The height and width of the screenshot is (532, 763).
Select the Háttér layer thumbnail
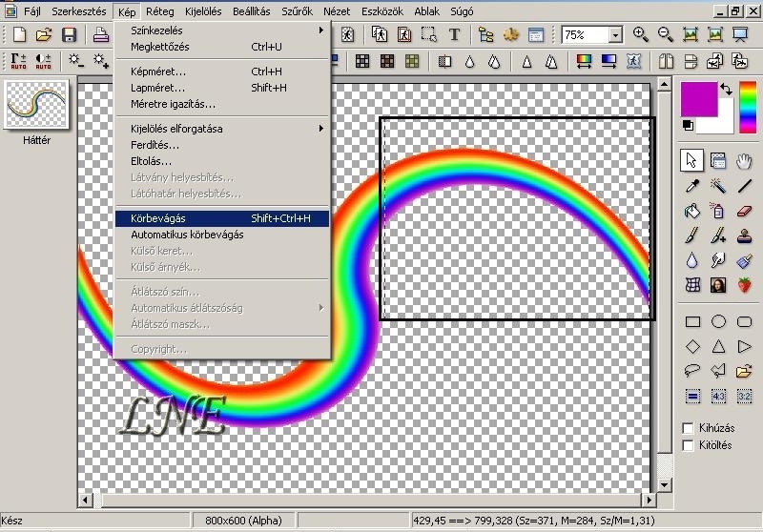pyautogui.click(x=36, y=106)
